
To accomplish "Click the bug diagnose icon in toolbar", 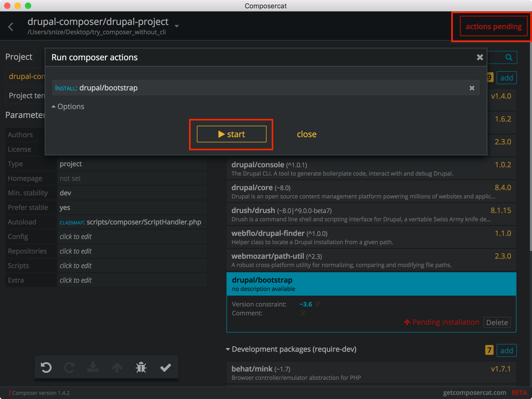I will tap(141, 367).
